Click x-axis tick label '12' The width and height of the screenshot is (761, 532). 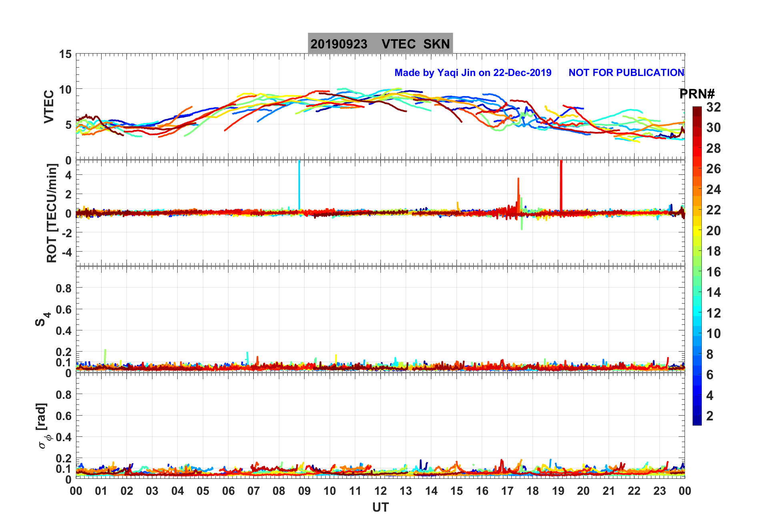[x=380, y=491]
